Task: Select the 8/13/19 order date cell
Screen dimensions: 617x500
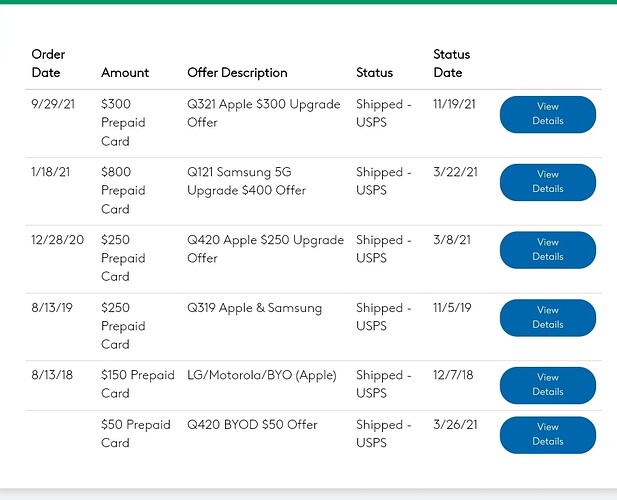Action: tap(54, 308)
